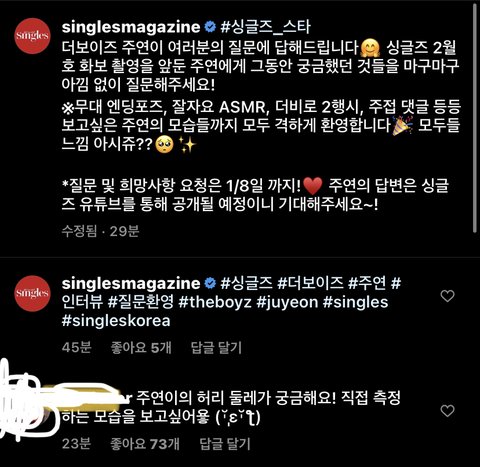Open singlesmagazine username in post caption
Viewport: 480px width, 467px height.
[x=131, y=27]
